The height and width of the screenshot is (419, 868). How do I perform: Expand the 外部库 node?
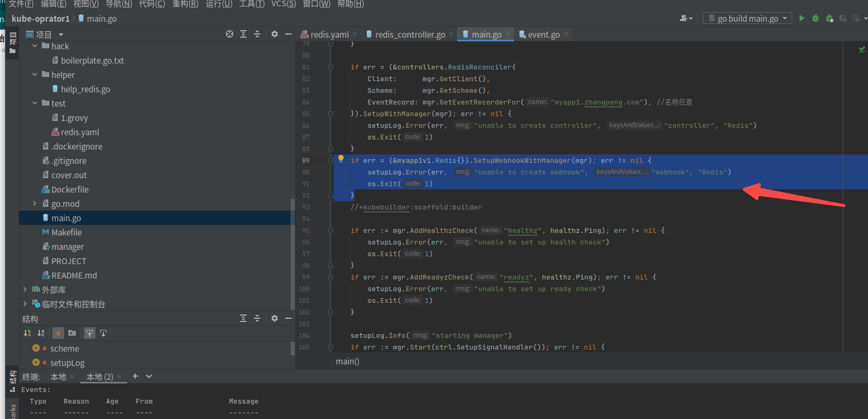coord(25,290)
